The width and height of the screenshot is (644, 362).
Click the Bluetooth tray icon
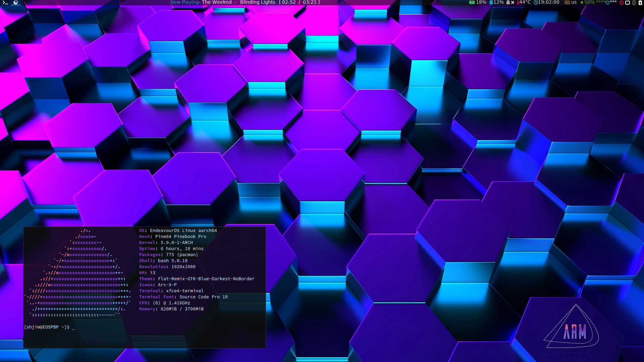[634, 2]
